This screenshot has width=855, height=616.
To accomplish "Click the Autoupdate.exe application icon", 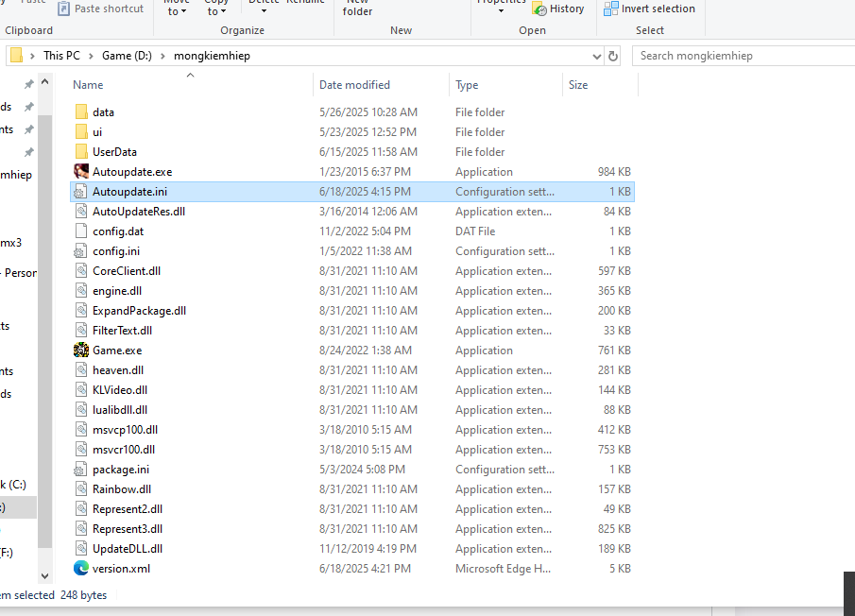I will (x=81, y=172).
